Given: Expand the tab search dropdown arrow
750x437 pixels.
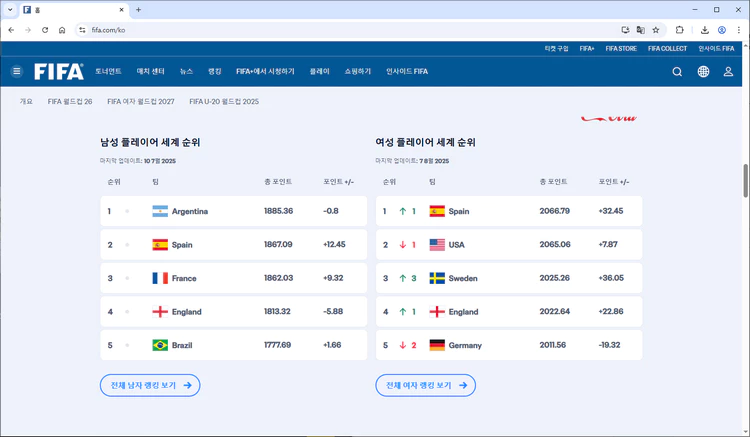Looking at the screenshot, I should [x=10, y=10].
